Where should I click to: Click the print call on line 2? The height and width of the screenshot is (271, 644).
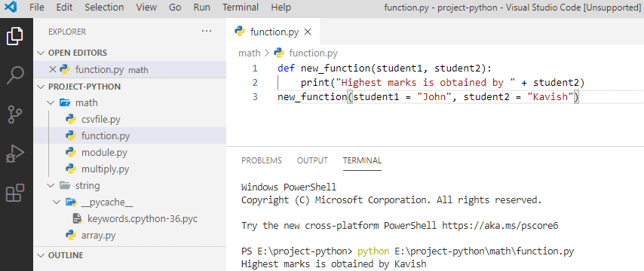[315, 82]
